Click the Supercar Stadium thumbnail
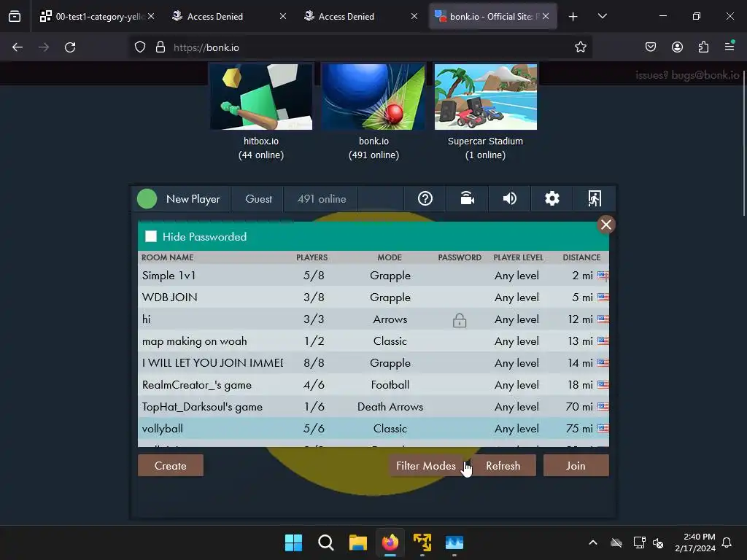 click(485, 97)
